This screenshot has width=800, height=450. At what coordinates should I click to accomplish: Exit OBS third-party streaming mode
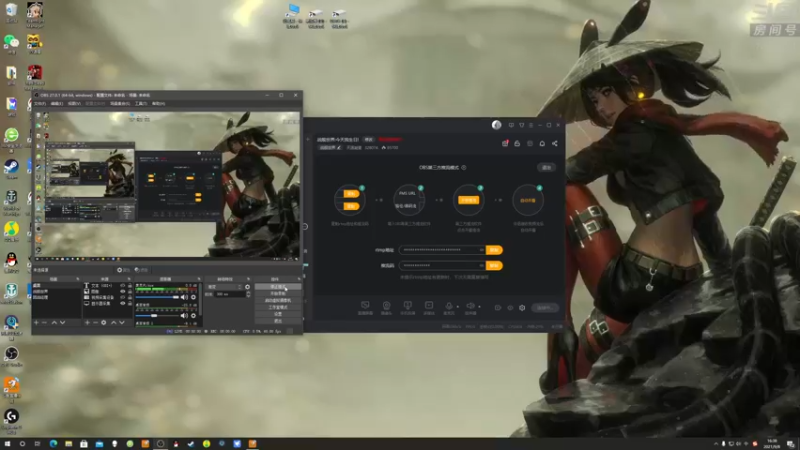pos(546,167)
